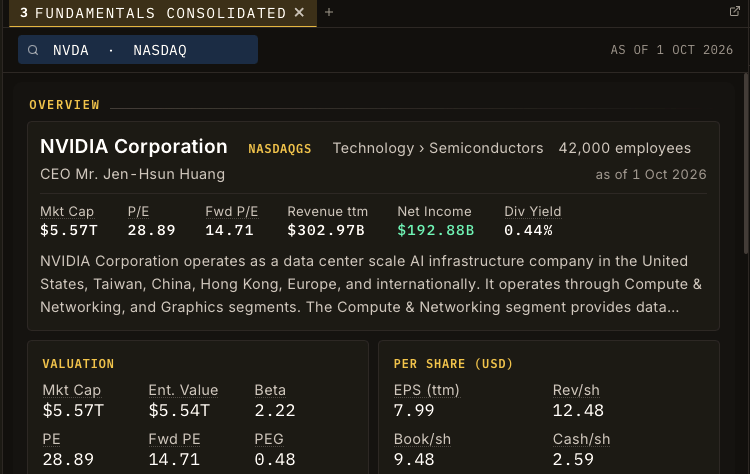Click the VALUATION panel heading
This screenshot has width=750, height=474.
tap(78, 364)
